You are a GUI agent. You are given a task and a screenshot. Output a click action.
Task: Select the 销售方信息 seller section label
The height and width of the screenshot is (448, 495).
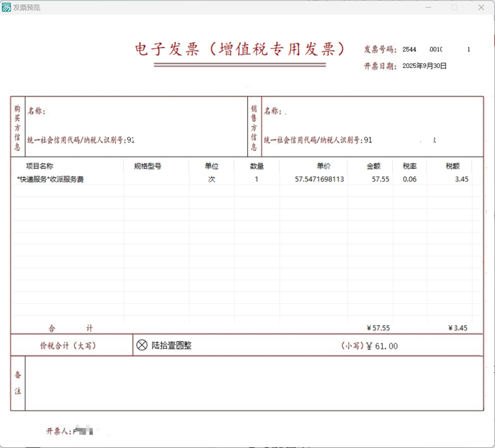click(254, 126)
